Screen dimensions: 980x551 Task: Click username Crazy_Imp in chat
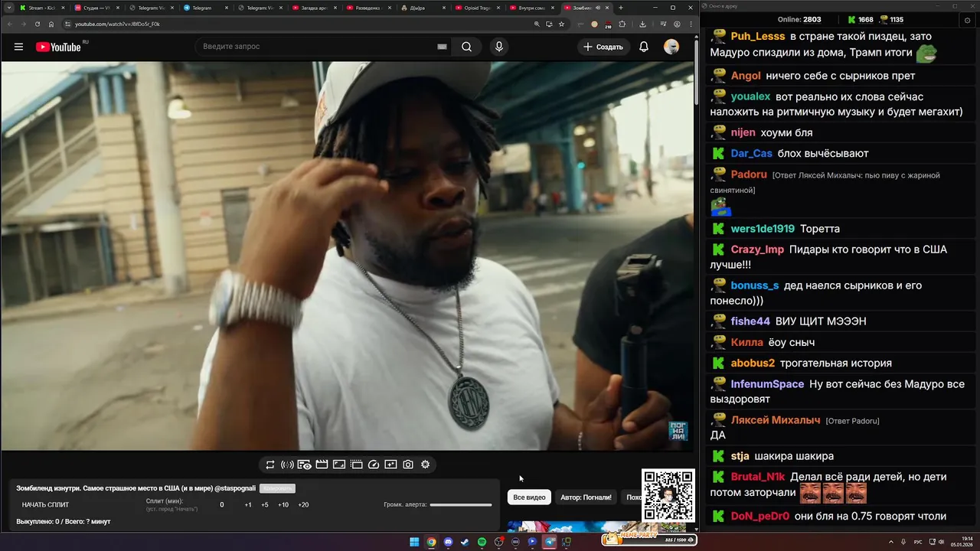757,249
